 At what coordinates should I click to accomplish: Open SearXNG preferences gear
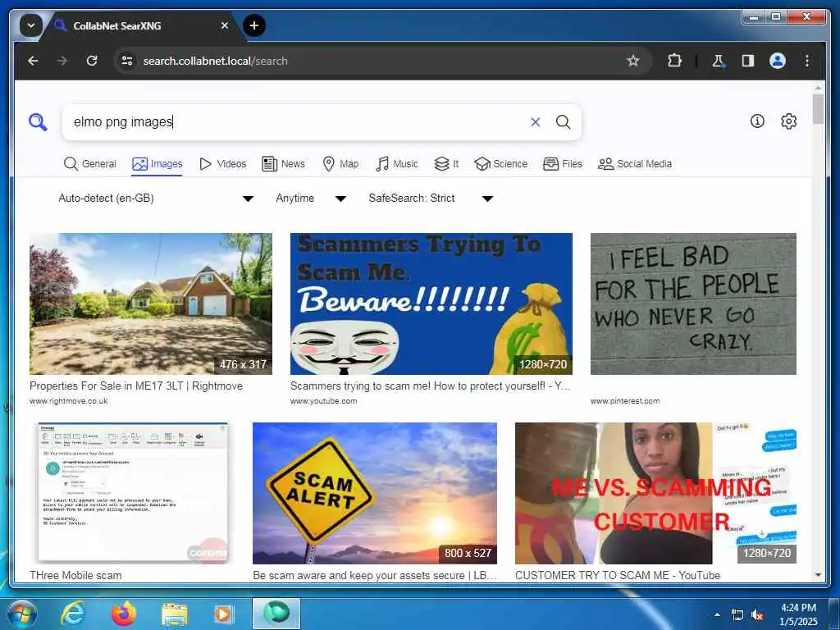tap(788, 121)
